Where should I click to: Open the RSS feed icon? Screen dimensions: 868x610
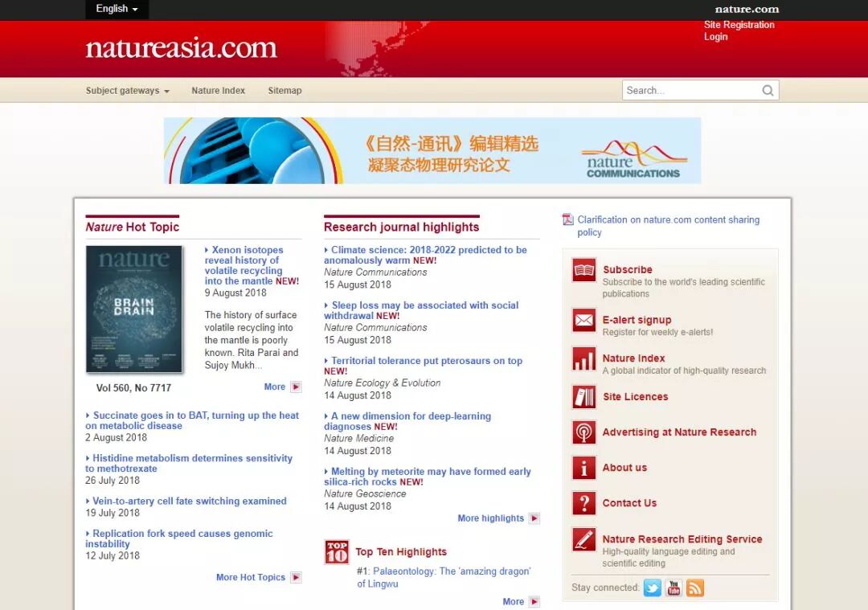[694, 587]
